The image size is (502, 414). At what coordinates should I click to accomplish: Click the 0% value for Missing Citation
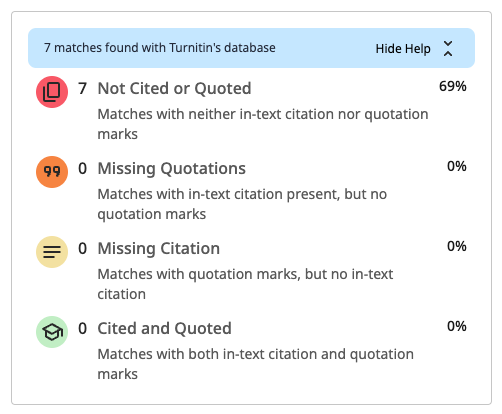[x=456, y=246]
